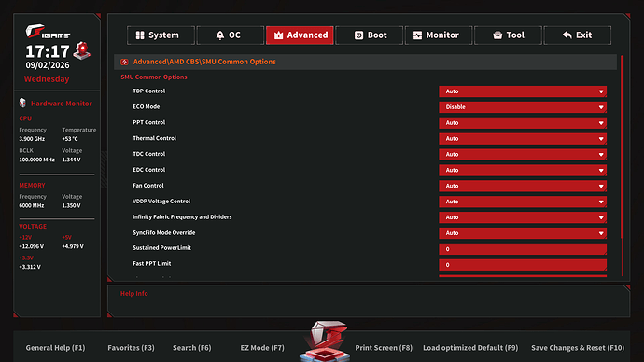Click the memory voltage value 1.350 V
The width and height of the screenshot is (644, 362).
pos(71,205)
